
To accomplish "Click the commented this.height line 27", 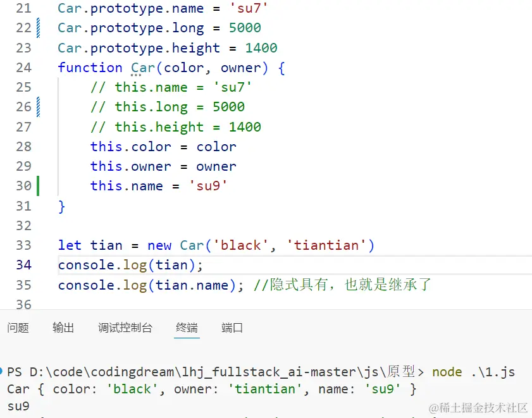I will (176, 127).
